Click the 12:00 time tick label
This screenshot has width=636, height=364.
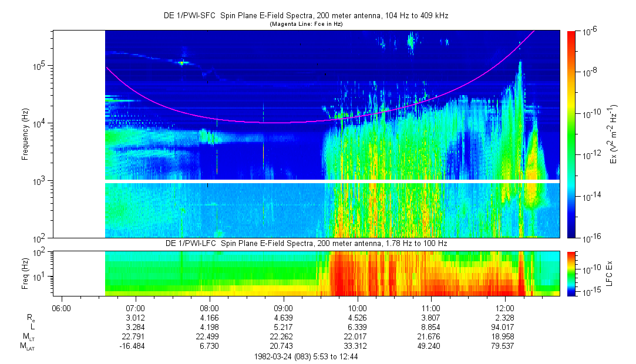(x=504, y=308)
